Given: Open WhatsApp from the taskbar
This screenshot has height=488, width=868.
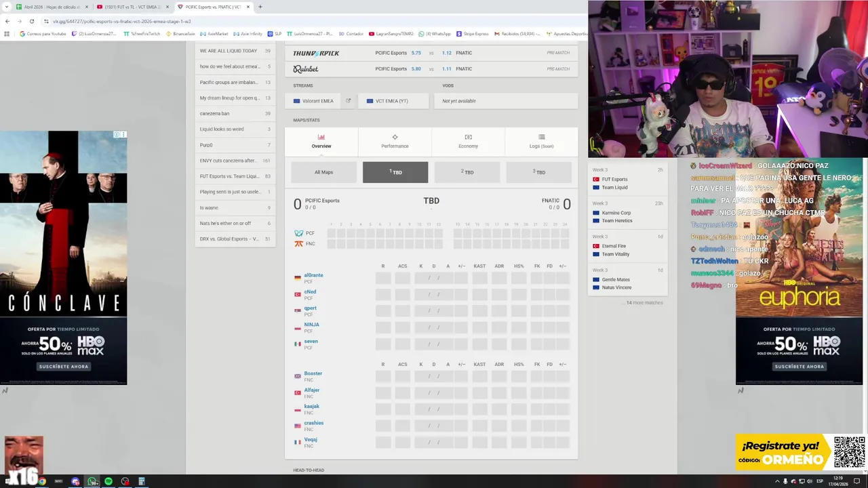Looking at the screenshot, I should point(92,481).
